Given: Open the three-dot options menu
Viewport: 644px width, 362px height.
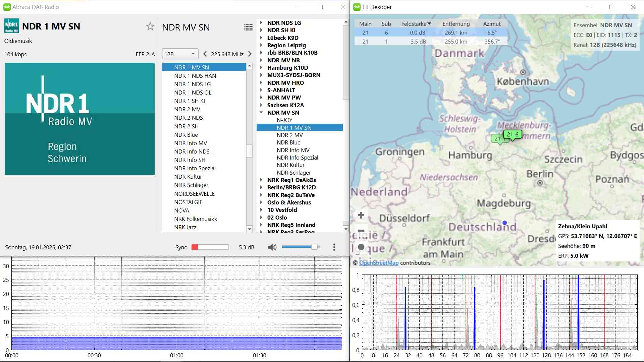Looking at the screenshot, I should [334, 247].
